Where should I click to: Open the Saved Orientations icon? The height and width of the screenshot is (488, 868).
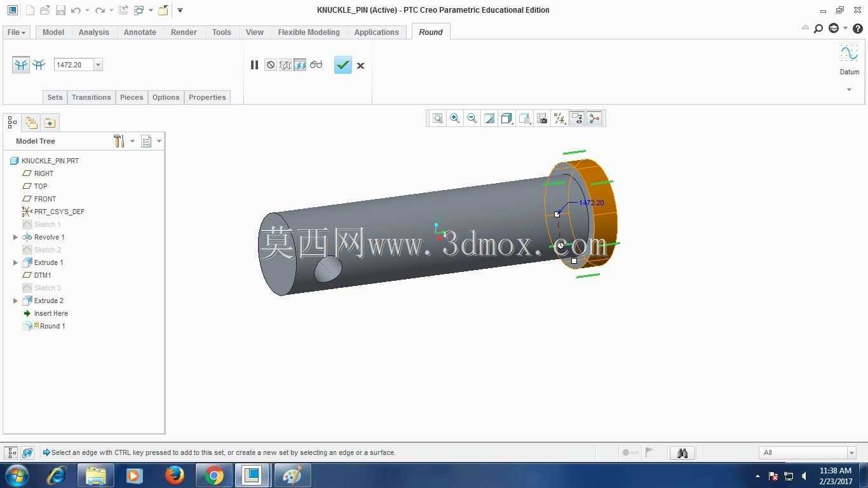[524, 118]
